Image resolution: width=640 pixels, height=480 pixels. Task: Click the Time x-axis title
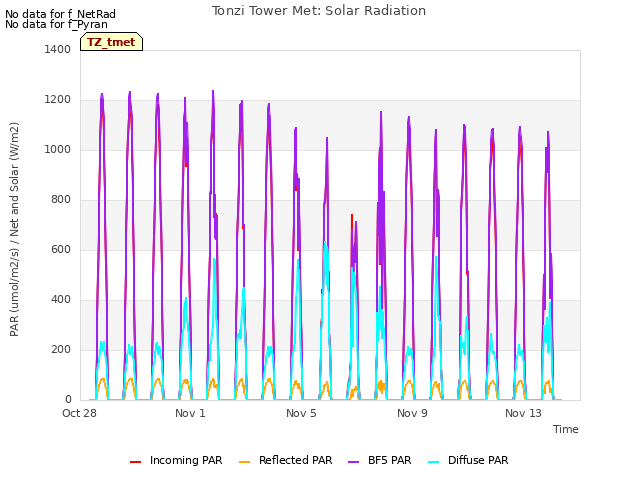(566, 429)
